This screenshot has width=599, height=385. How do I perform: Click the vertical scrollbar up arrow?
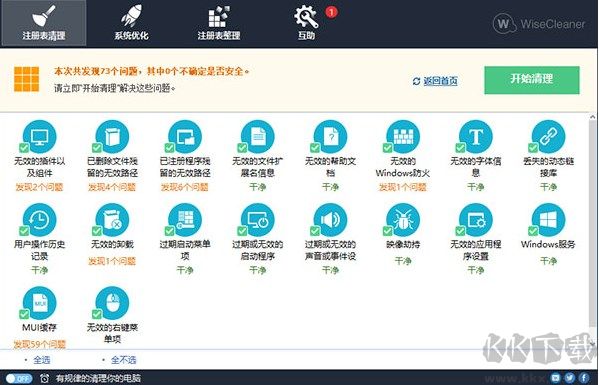(593, 117)
